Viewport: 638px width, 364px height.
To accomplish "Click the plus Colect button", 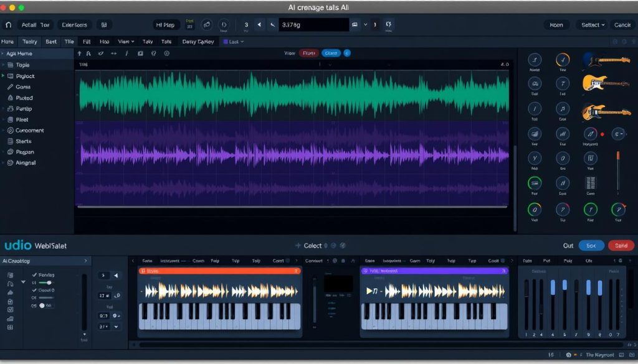I will point(308,245).
